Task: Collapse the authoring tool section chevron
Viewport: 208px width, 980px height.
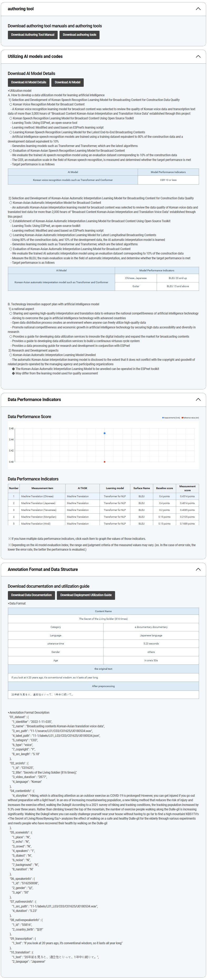Action: click(198, 9)
